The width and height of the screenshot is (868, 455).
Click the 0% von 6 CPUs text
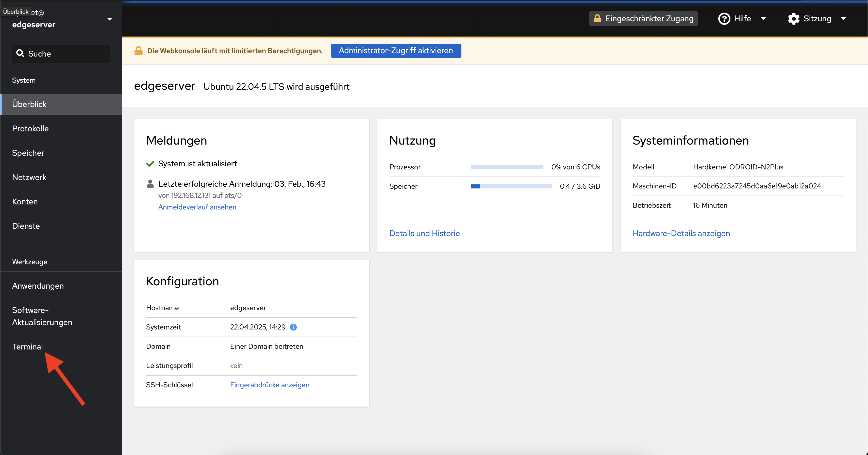pyautogui.click(x=576, y=167)
